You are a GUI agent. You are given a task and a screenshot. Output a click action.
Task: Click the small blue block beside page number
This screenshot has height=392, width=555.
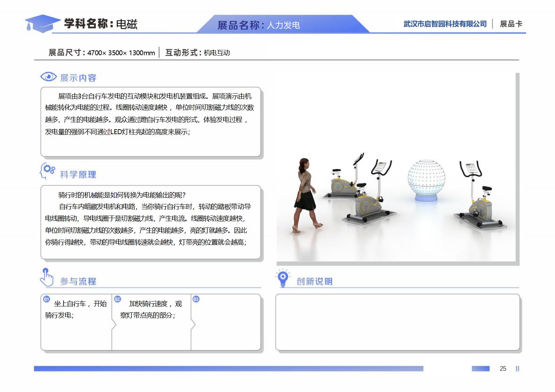pyautogui.click(x=481, y=369)
